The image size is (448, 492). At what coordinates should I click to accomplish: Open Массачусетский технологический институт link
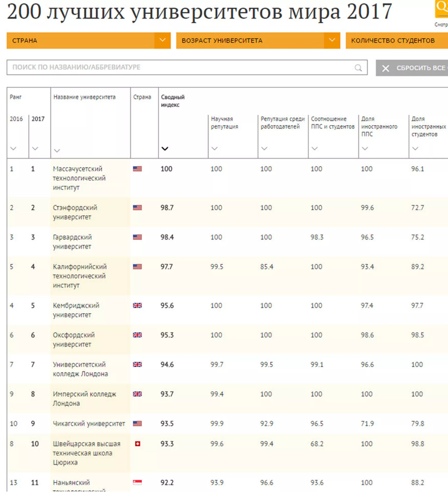(79, 178)
